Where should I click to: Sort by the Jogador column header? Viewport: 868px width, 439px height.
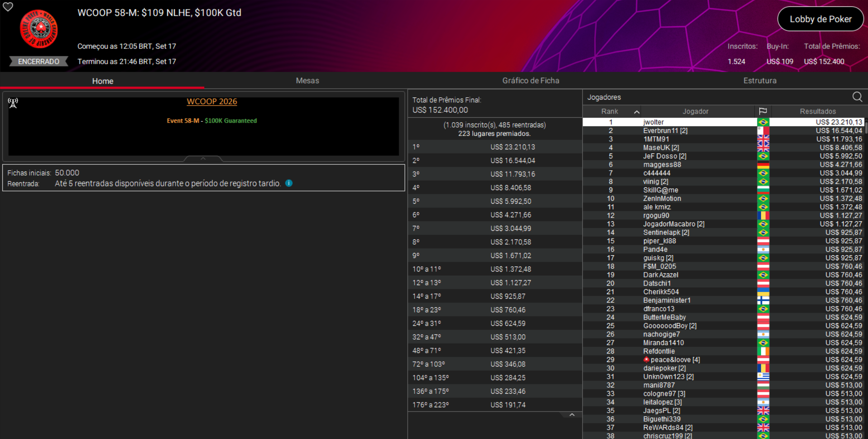click(695, 111)
